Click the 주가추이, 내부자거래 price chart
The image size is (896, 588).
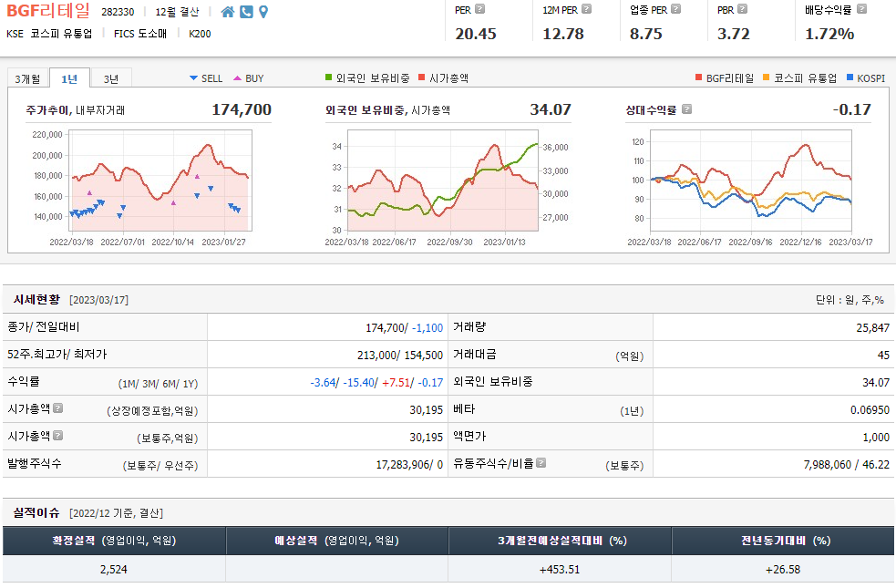pos(160,181)
